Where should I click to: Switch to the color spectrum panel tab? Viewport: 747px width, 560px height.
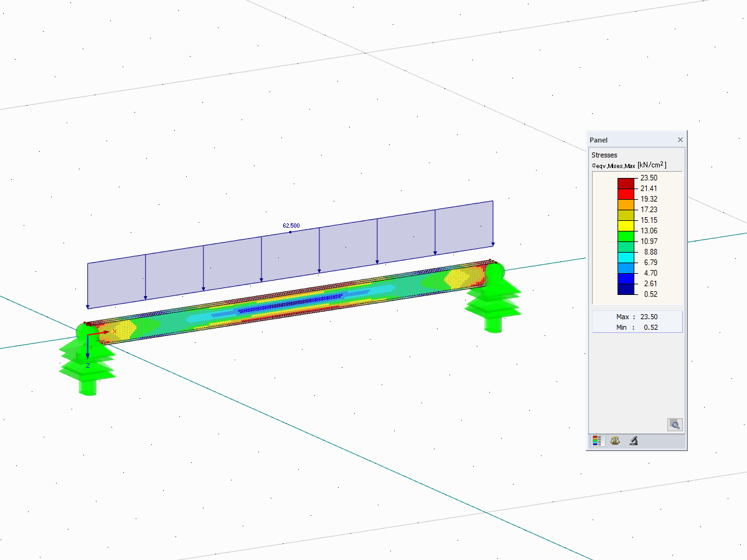click(596, 441)
